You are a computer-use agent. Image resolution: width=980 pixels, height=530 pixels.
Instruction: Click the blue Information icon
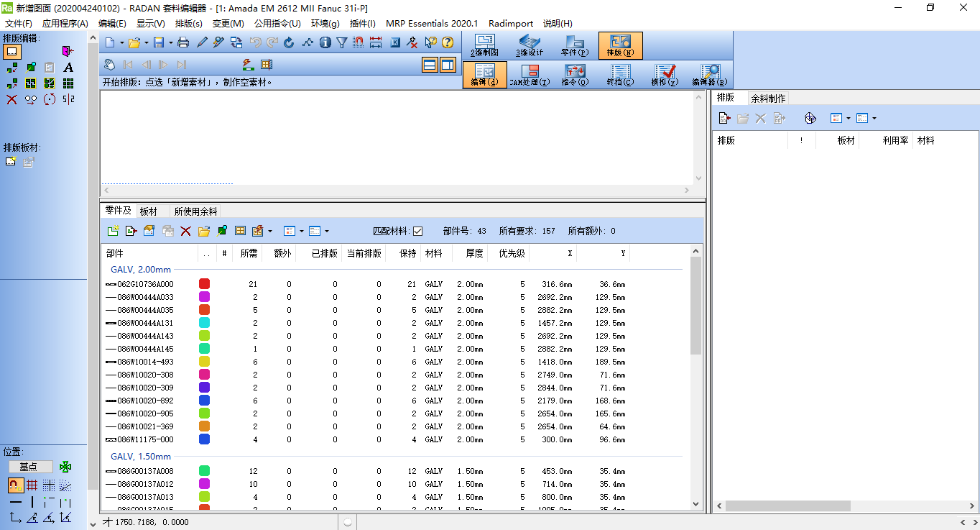tap(325, 42)
